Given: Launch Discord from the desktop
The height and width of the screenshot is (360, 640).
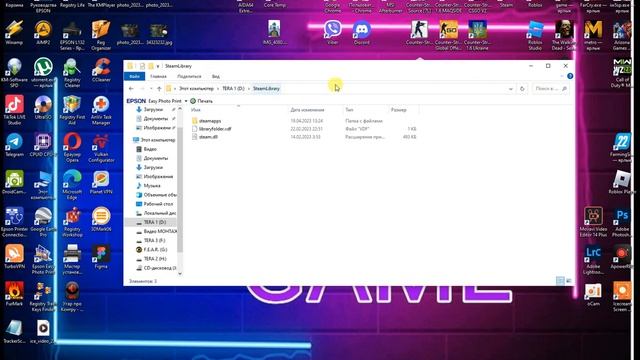Looking at the screenshot, I should coord(362,33).
